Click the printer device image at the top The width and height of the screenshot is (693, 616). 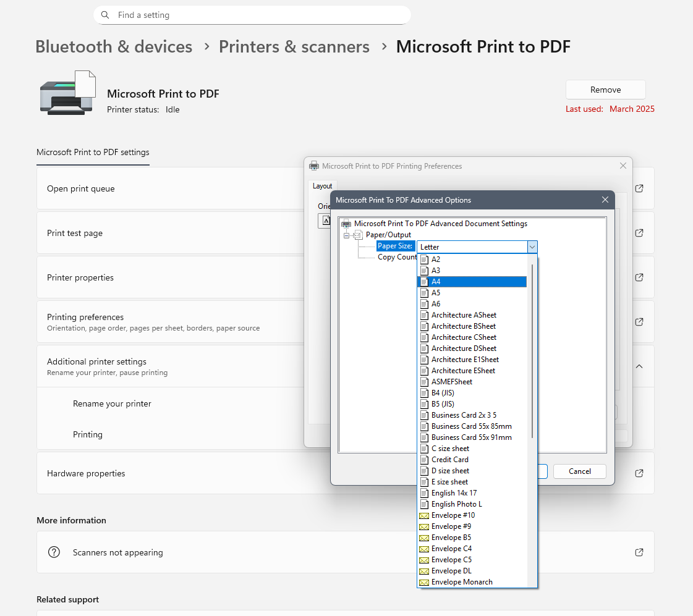68,93
